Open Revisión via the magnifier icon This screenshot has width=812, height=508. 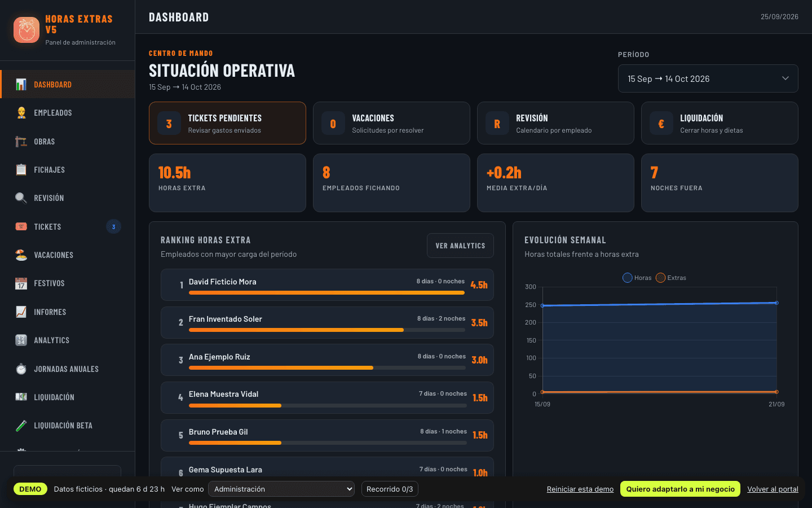click(x=21, y=198)
